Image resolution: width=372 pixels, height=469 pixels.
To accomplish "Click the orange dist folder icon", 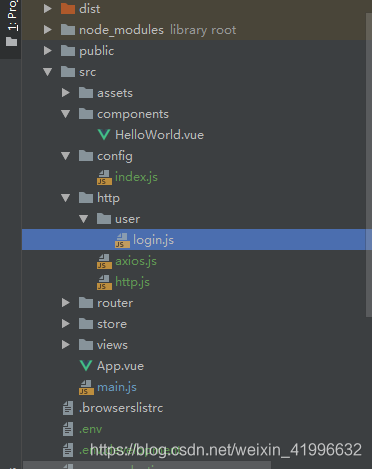I will [x=68, y=8].
